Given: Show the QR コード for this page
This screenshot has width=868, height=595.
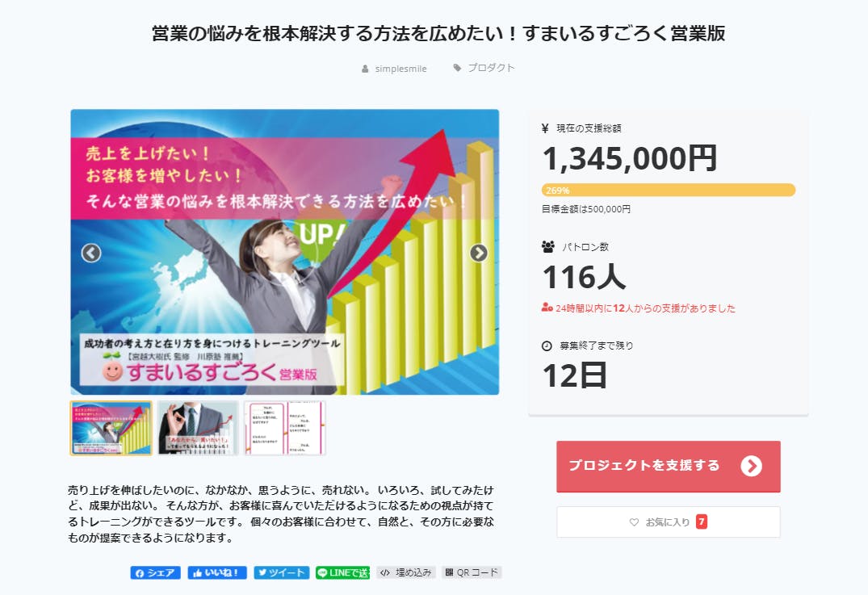Looking at the screenshot, I should click(x=472, y=572).
